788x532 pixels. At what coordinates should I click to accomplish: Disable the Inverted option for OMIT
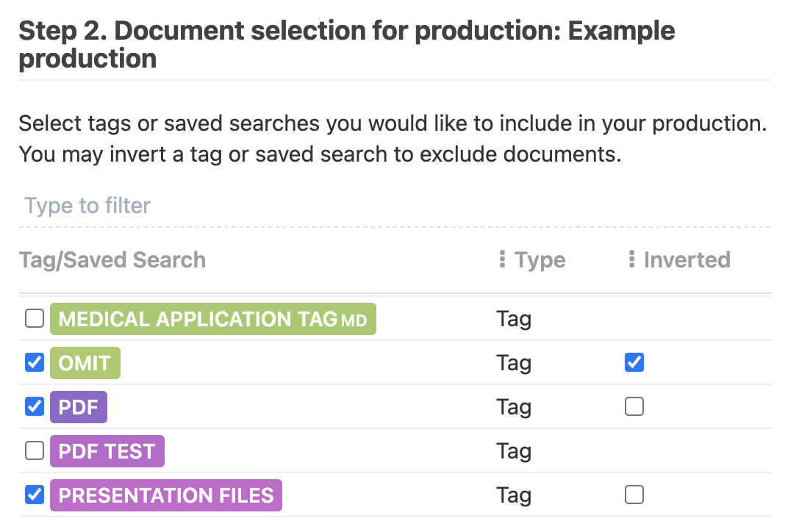point(634,363)
